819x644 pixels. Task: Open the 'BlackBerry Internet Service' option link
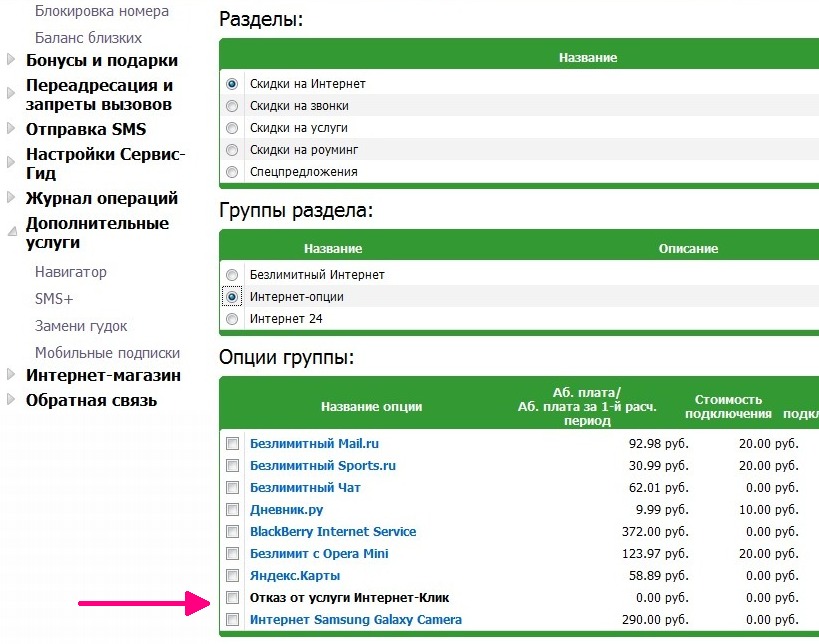point(333,531)
